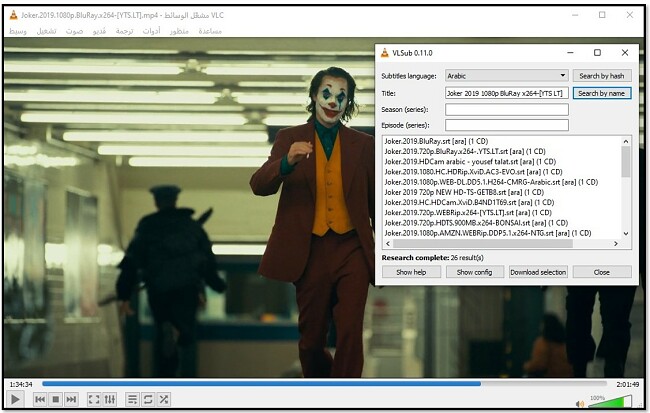
Task: Select Joker.2019.1080p.AMZN.WEBRip NTG.srt result
Action: click(488, 233)
